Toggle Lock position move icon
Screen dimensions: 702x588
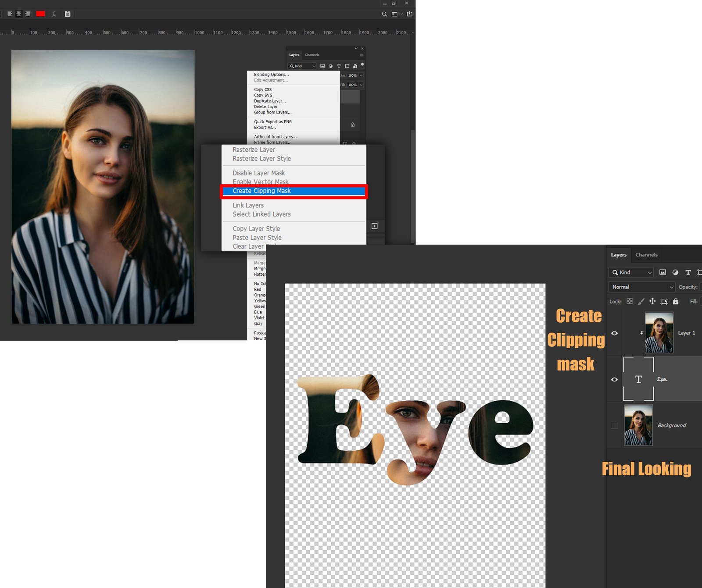coord(652,301)
